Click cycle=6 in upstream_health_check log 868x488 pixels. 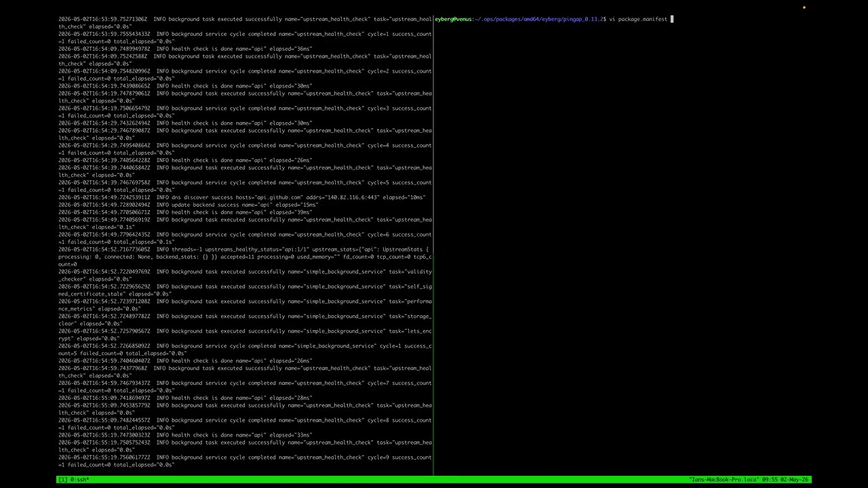click(378, 235)
